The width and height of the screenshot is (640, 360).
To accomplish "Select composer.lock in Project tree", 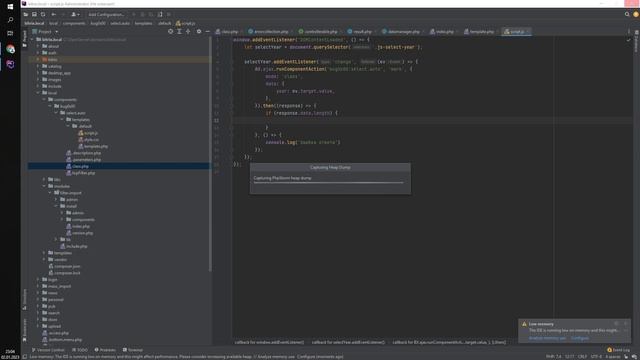I will 64,273.
